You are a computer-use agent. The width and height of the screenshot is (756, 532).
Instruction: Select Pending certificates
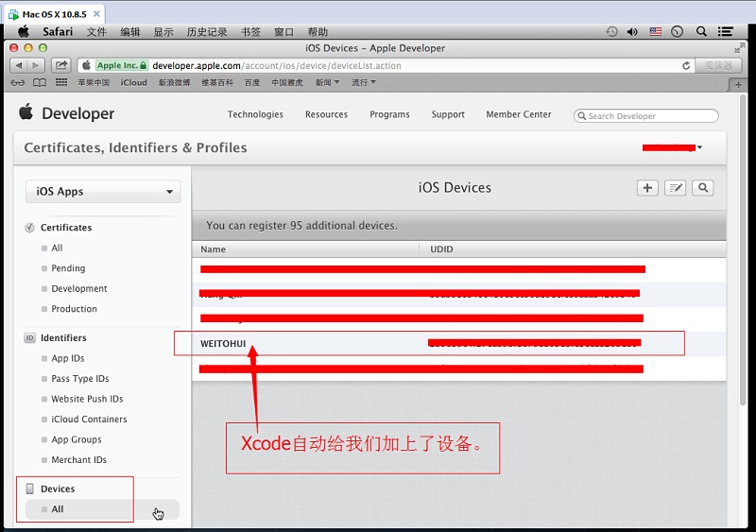coord(68,268)
